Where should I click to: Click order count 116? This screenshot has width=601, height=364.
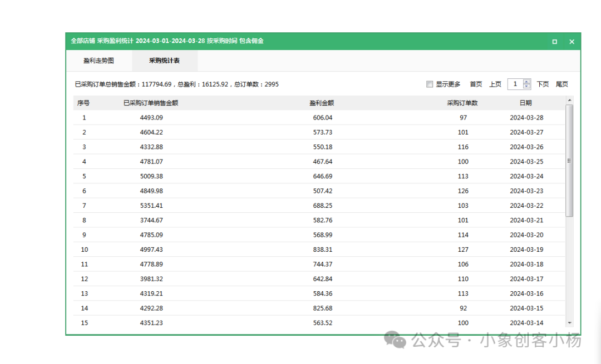(463, 147)
